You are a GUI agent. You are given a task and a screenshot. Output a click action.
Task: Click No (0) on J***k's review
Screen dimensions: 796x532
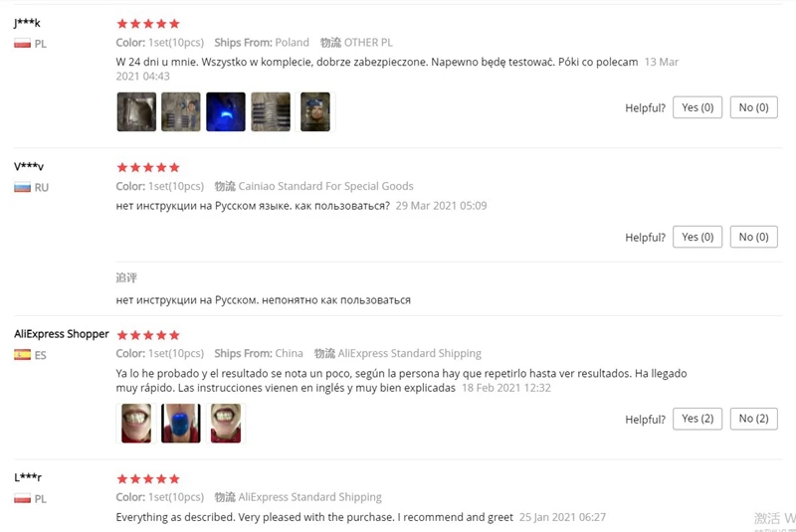754,107
